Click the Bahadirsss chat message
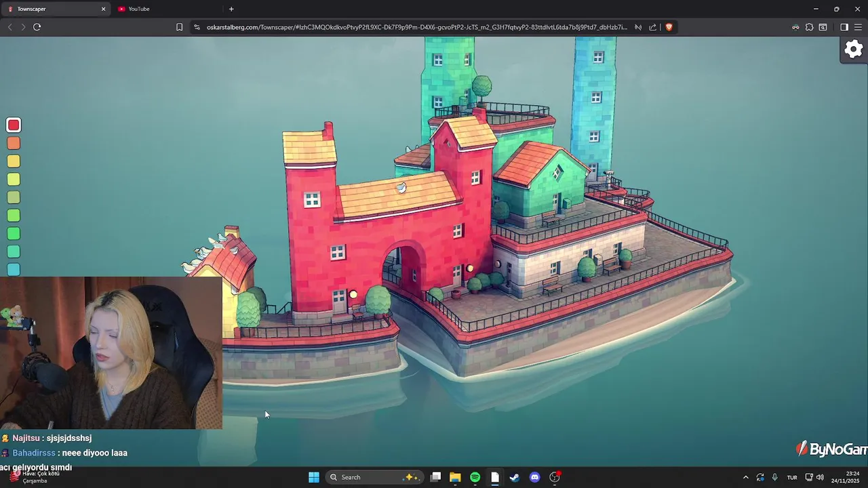 [x=64, y=453]
